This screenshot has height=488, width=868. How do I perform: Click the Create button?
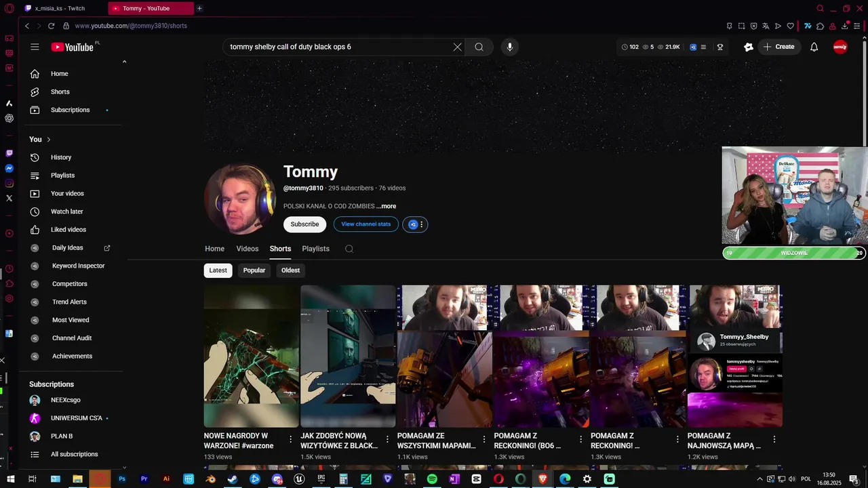pos(778,47)
